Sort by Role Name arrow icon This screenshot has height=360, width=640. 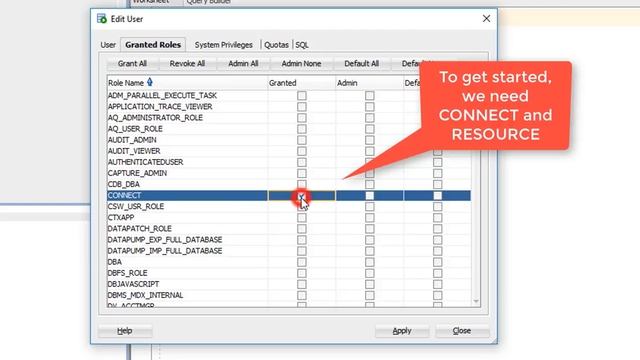[150, 82]
